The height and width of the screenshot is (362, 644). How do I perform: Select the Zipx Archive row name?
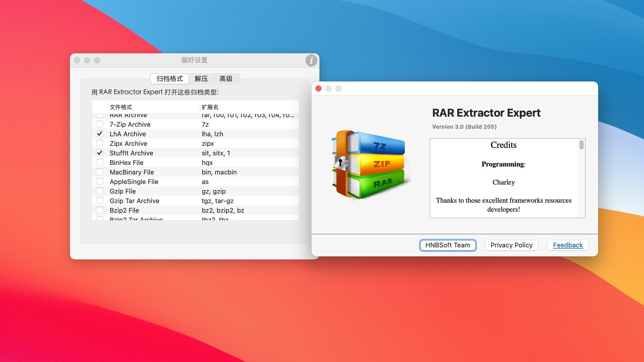[x=128, y=143]
